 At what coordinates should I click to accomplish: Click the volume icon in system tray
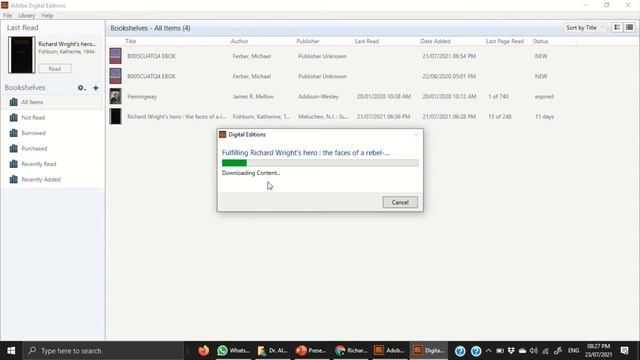coord(533,351)
